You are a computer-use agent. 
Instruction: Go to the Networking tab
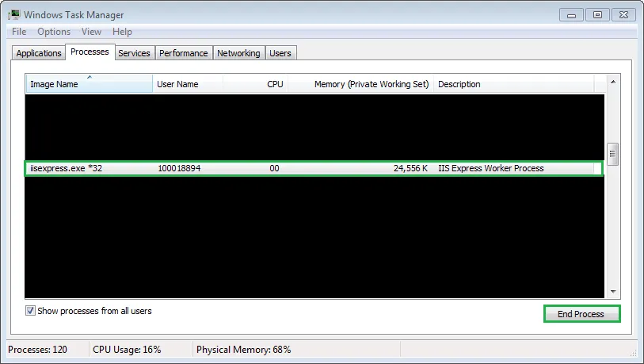pos(238,53)
